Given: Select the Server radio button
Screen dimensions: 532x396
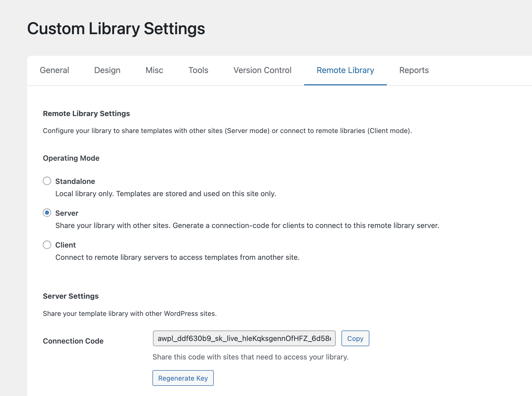Looking at the screenshot, I should click(47, 213).
